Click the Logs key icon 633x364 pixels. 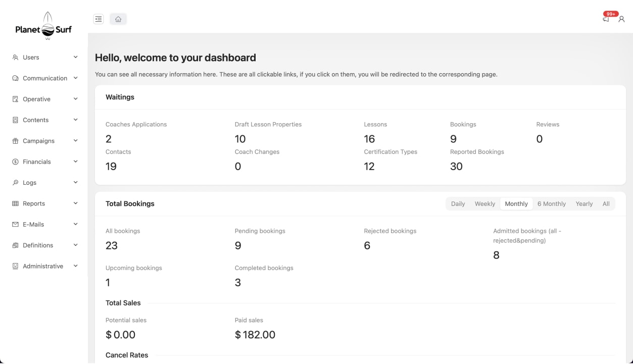(x=15, y=183)
